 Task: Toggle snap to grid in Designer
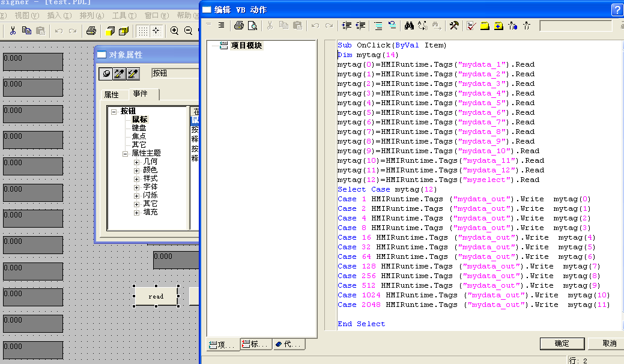(x=156, y=31)
